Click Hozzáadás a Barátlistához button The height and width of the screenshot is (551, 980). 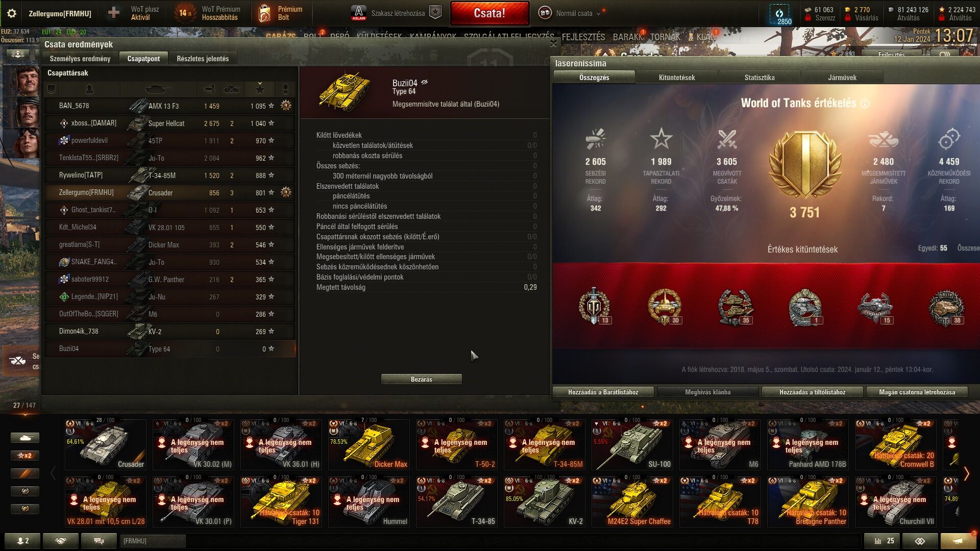(603, 392)
